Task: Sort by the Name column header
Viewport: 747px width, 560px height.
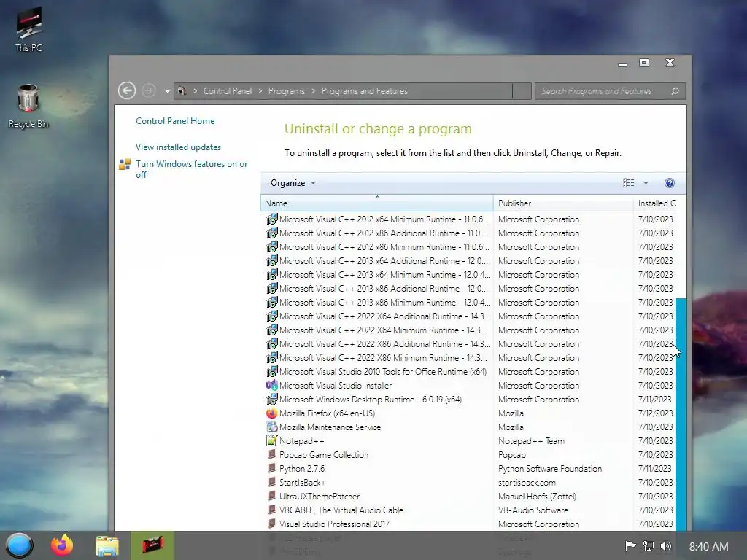Action: tap(377, 203)
